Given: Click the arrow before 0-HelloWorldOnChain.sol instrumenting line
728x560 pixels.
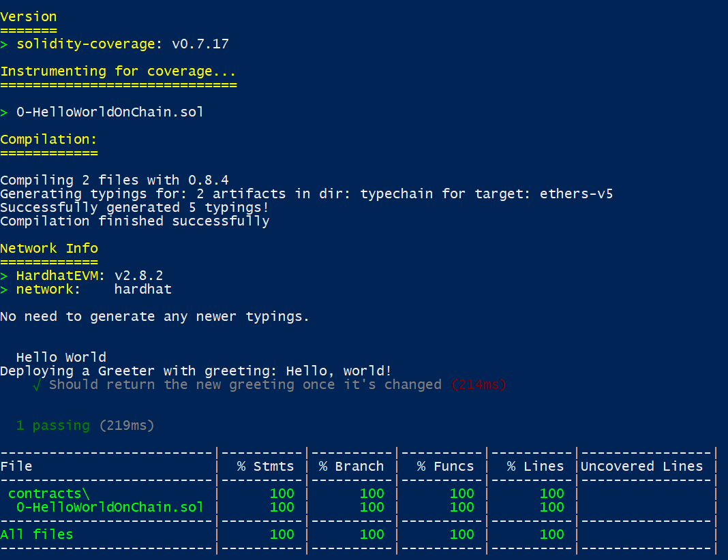Looking at the screenshot, I should pyautogui.click(x=3, y=112).
